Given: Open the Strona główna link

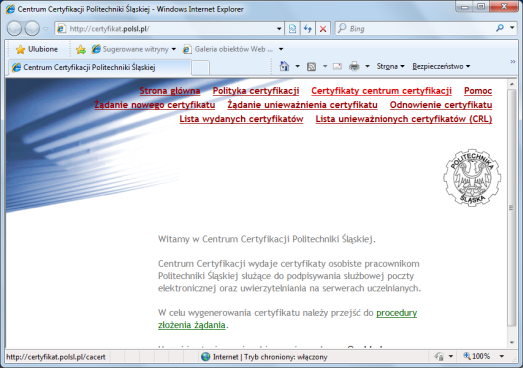Looking at the screenshot, I should coord(170,91).
